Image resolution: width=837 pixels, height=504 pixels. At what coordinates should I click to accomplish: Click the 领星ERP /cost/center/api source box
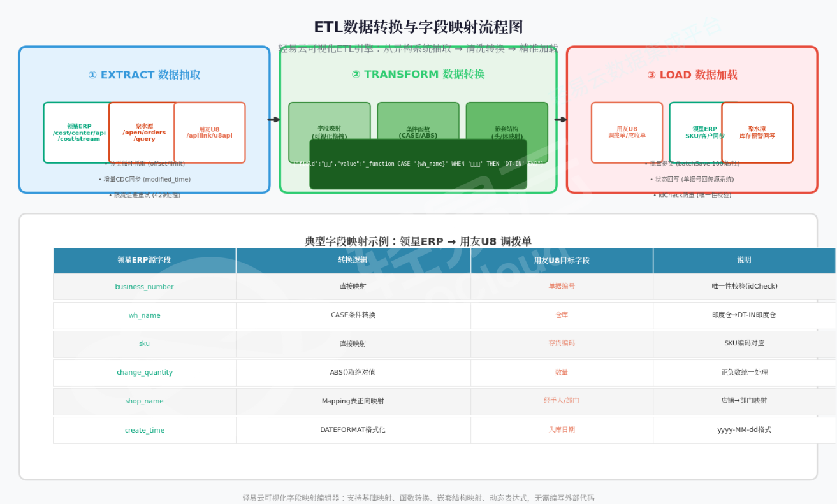click(x=77, y=133)
